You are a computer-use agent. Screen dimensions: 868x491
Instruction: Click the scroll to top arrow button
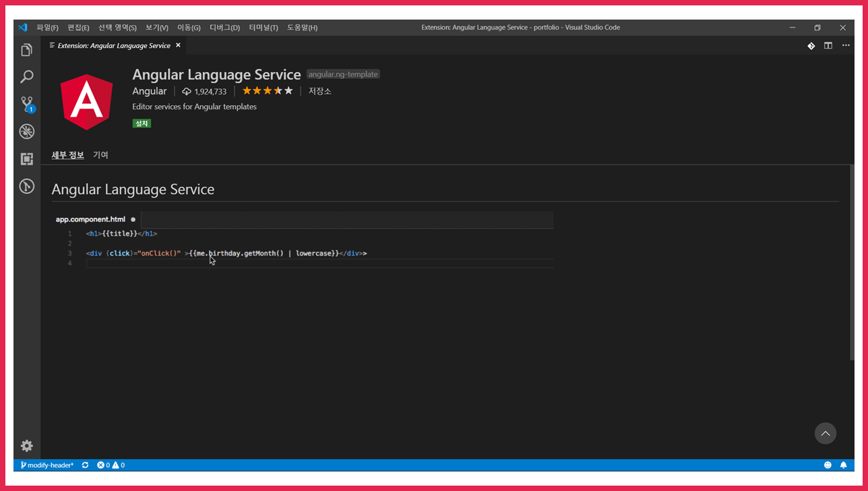click(x=826, y=433)
